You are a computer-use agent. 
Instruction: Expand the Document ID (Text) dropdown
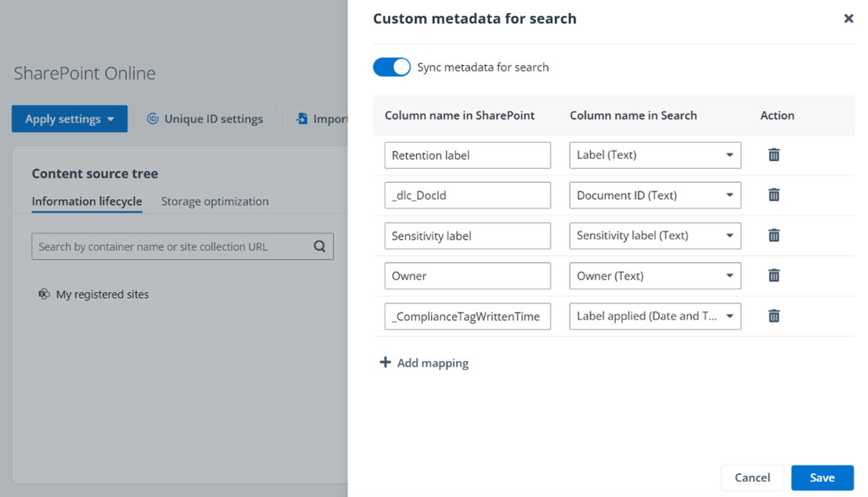(654, 195)
